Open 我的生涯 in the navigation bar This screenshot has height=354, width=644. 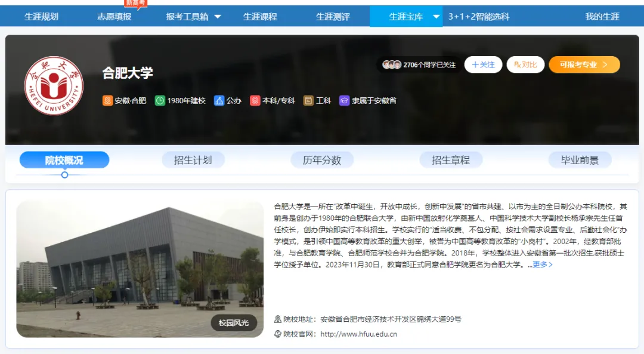(x=602, y=17)
